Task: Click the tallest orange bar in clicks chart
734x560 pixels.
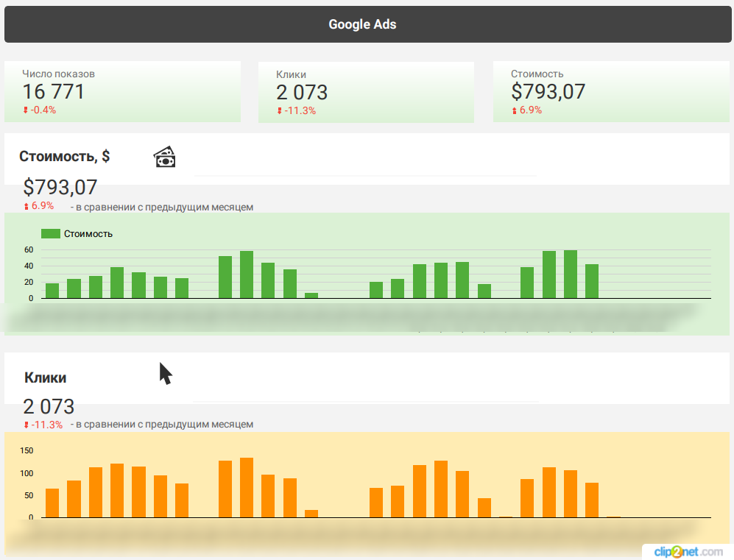Action: click(x=247, y=487)
